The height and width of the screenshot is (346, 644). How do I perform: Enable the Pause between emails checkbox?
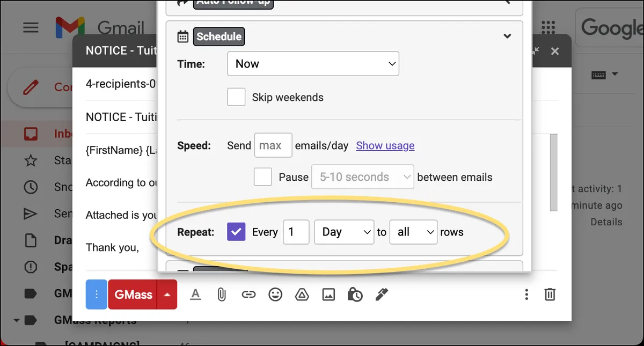pyautogui.click(x=263, y=177)
